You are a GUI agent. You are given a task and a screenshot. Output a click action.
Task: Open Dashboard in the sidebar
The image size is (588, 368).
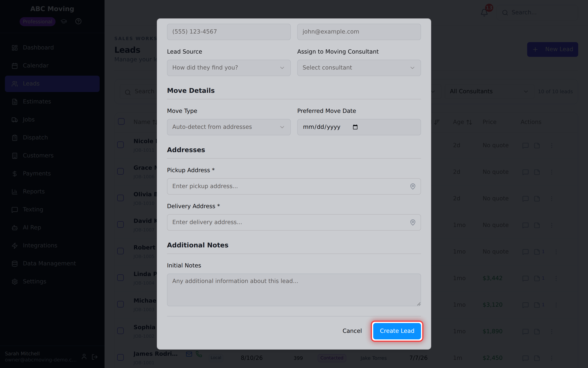[x=52, y=48]
